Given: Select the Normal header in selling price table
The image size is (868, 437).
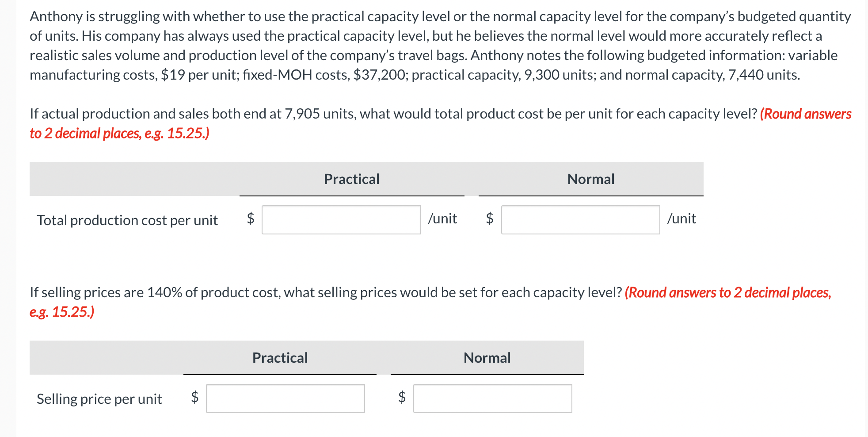Looking at the screenshot, I should [487, 358].
